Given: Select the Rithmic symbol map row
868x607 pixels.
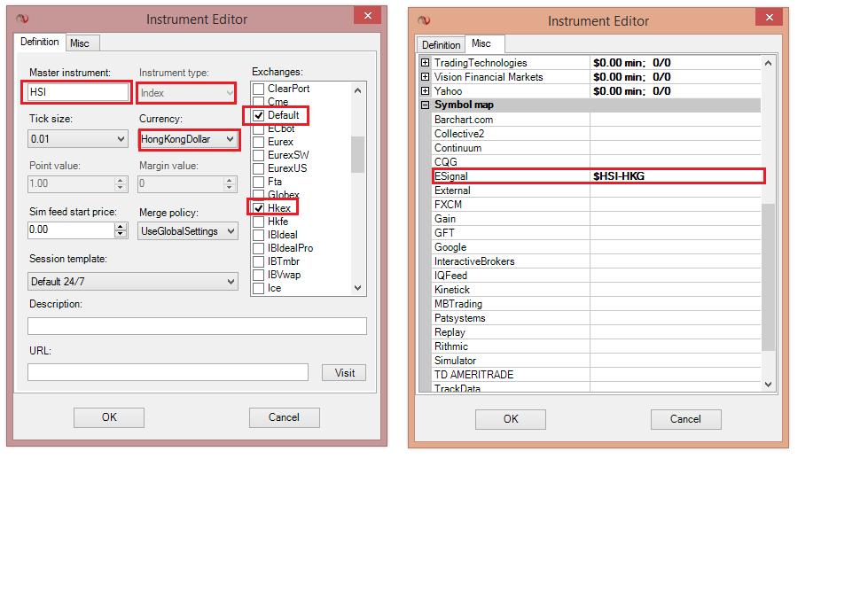Looking at the screenshot, I should tap(596, 346).
